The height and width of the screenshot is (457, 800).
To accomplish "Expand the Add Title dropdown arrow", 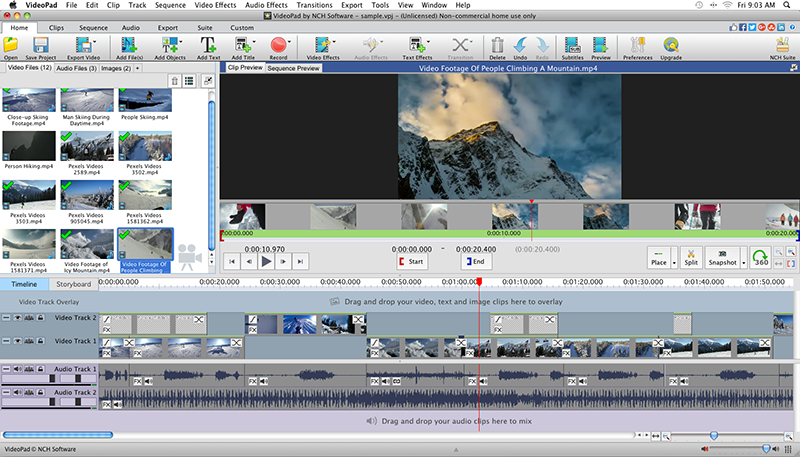I will (x=254, y=42).
